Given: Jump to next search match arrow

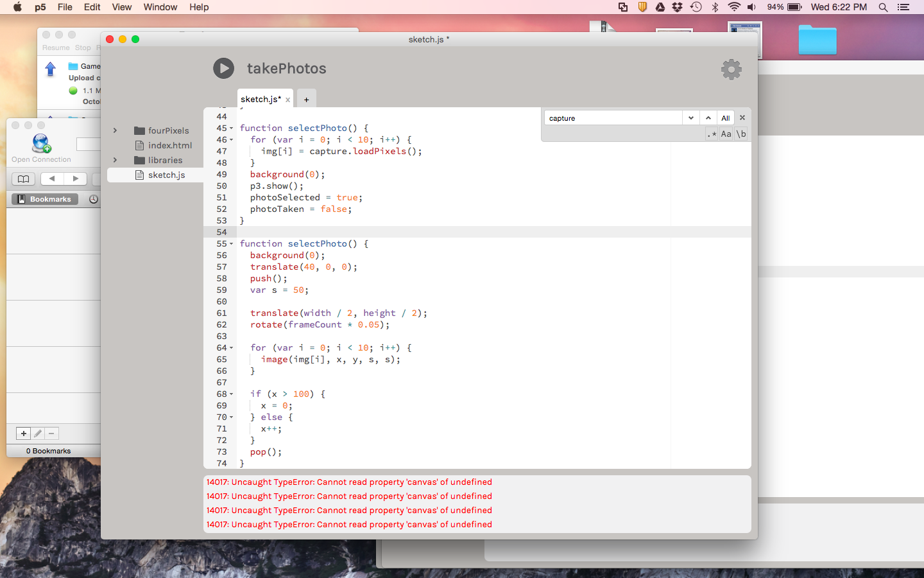Looking at the screenshot, I should click(x=690, y=118).
